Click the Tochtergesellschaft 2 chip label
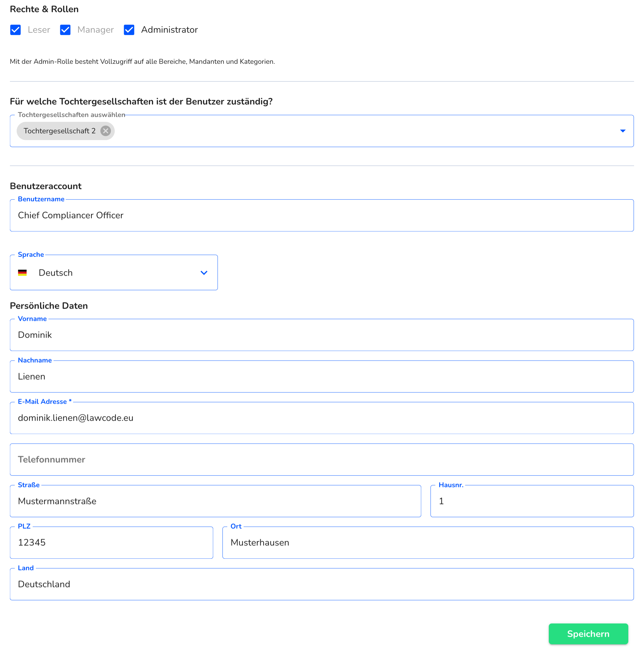644x653 pixels. click(60, 131)
